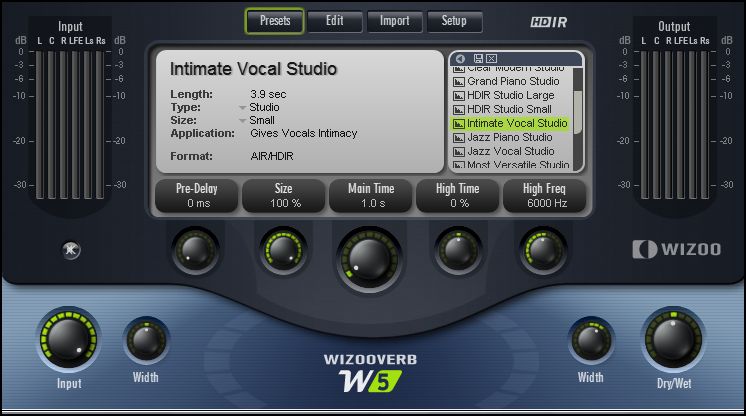Open the Import tab
Viewport: 746px width, 416px height.
(394, 21)
